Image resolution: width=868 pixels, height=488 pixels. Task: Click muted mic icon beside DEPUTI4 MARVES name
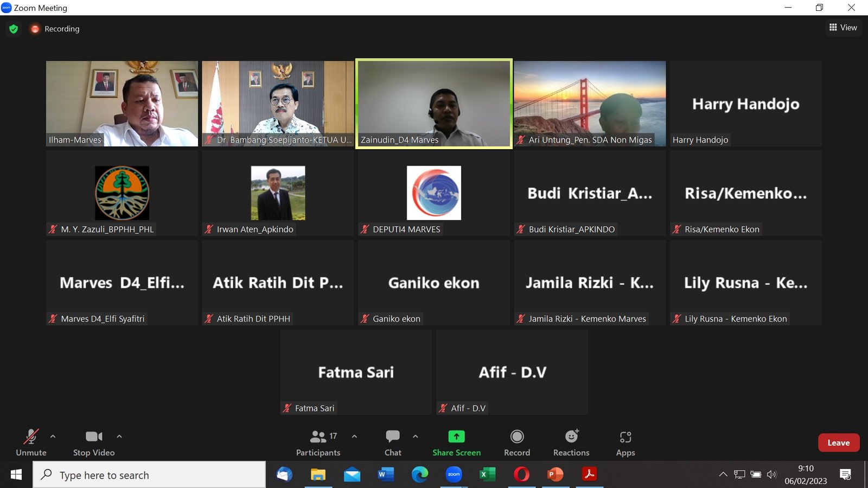coord(365,229)
